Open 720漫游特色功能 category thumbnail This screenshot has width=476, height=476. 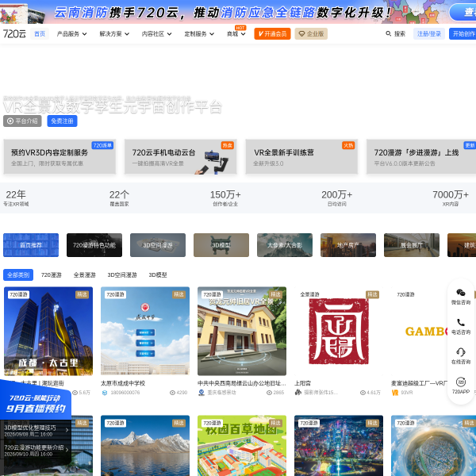coord(94,245)
